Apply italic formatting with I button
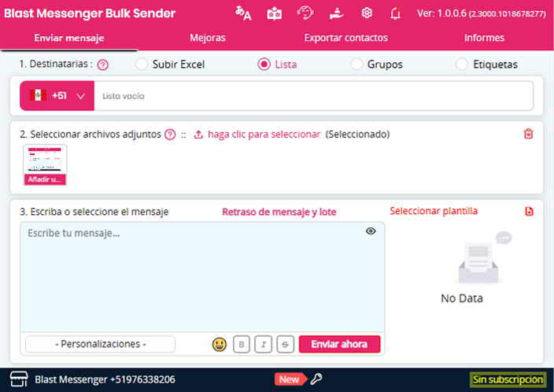This screenshot has width=554, height=392. [x=263, y=344]
